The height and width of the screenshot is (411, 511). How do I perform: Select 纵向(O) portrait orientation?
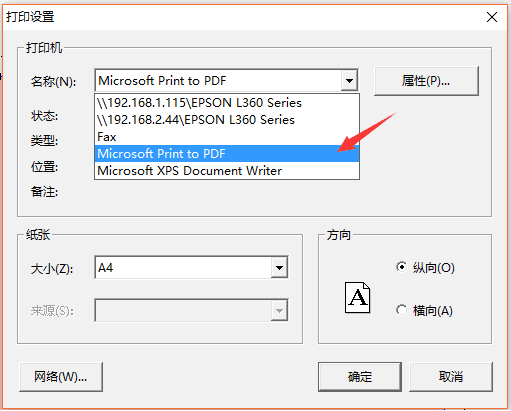click(425, 267)
